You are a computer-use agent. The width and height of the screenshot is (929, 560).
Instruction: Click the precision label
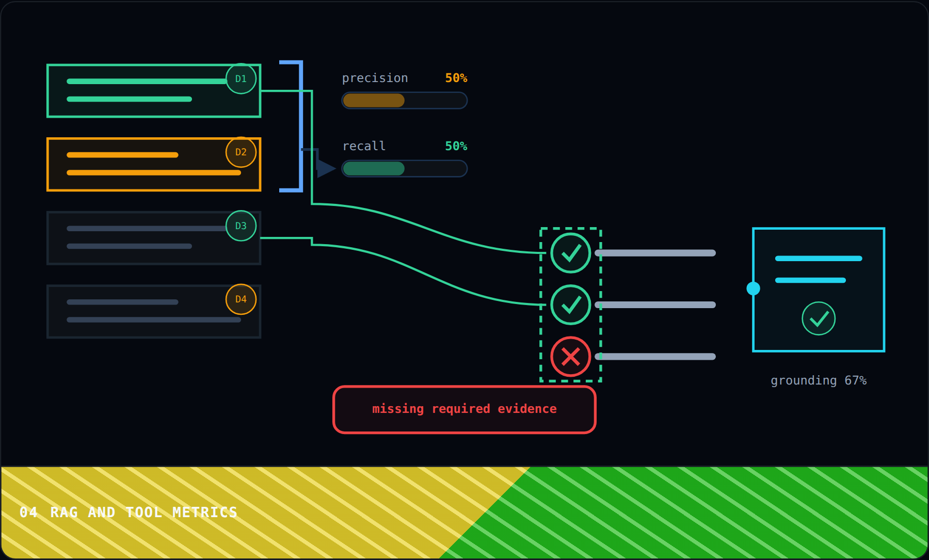[375, 78]
